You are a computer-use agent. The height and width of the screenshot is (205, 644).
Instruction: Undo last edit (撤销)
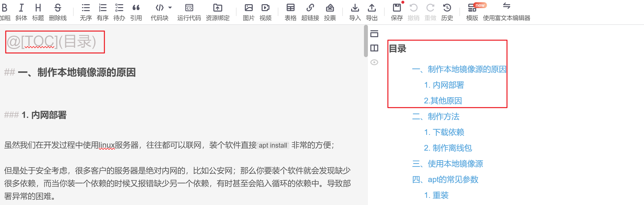click(x=413, y=12)
